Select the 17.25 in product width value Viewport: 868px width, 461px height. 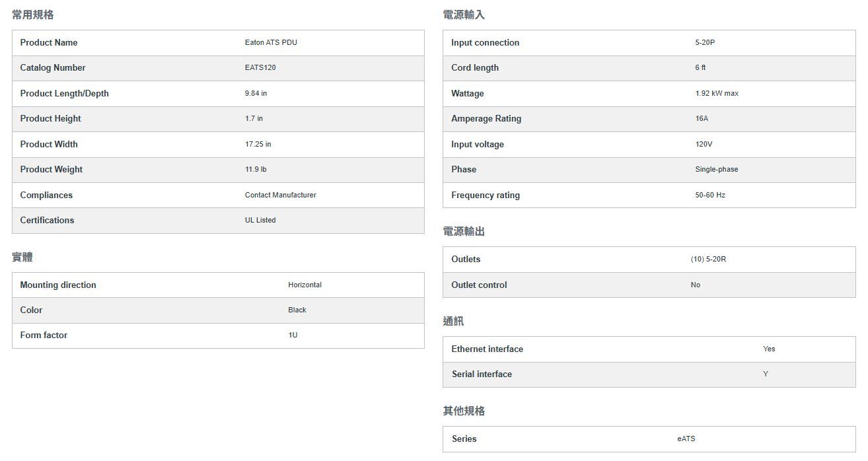click(258, 144)
